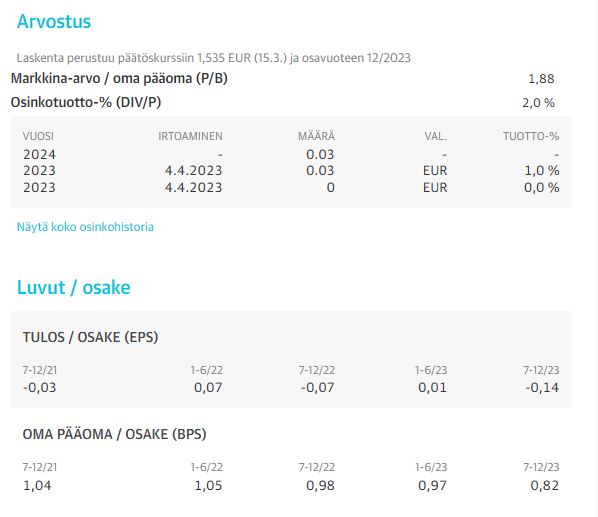Click EPS value -0,14 for 7-12/23
This screenshot has width=598, height=517.
542,387
